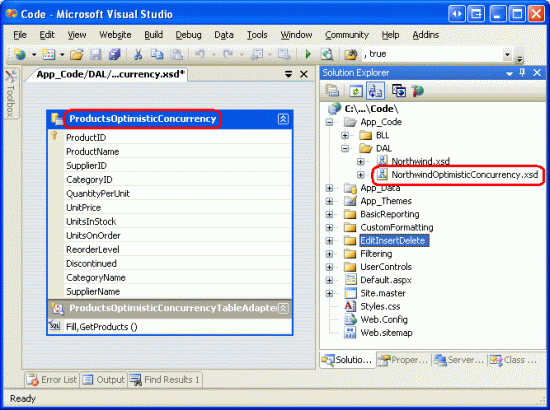Close the xsd document tab

pos(303,74)
